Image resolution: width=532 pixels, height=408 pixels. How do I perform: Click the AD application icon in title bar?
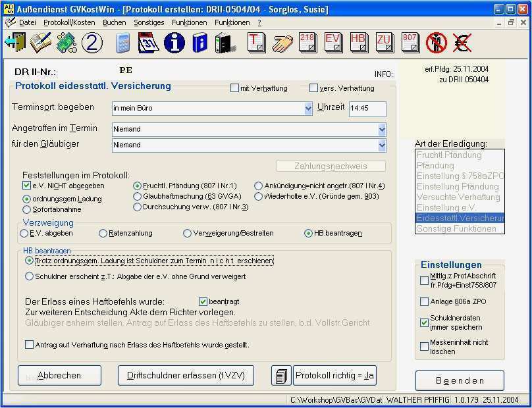pyautogui.click(x=9, y=9)
